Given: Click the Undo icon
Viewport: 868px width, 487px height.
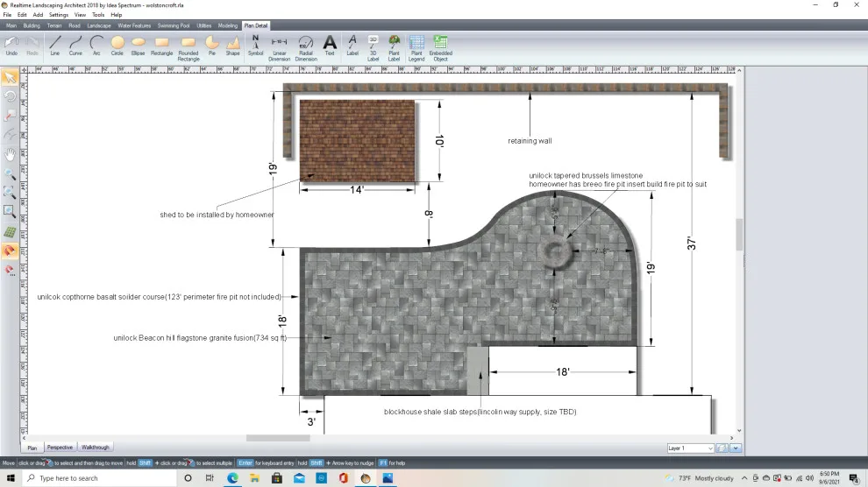Looking at the screenshot, I should tap(11, 46).
